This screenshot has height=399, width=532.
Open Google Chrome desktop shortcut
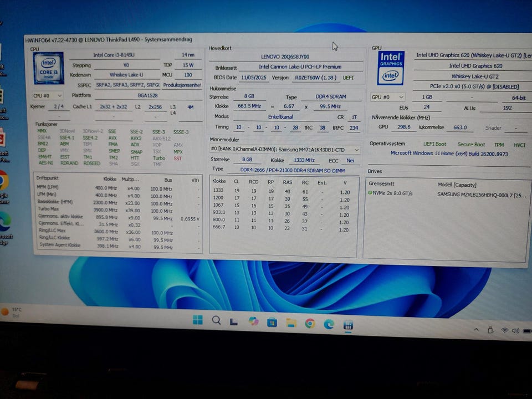(3, 188)
